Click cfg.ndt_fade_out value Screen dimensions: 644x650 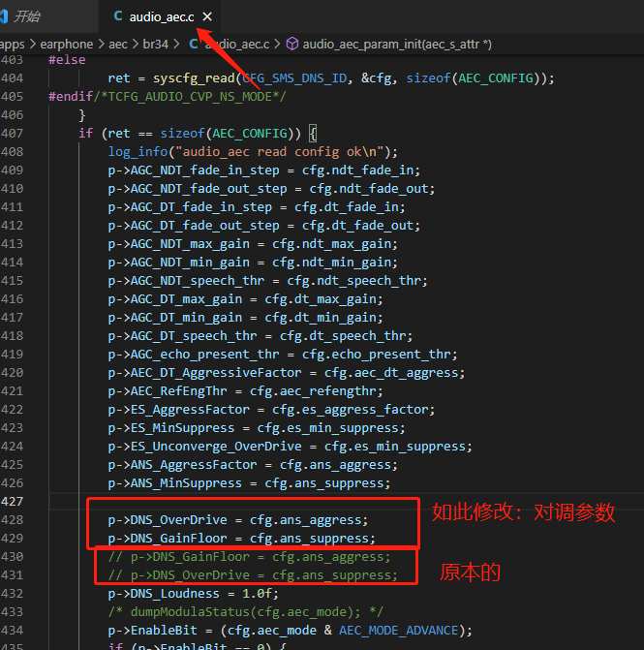click(x=368, y=189)
